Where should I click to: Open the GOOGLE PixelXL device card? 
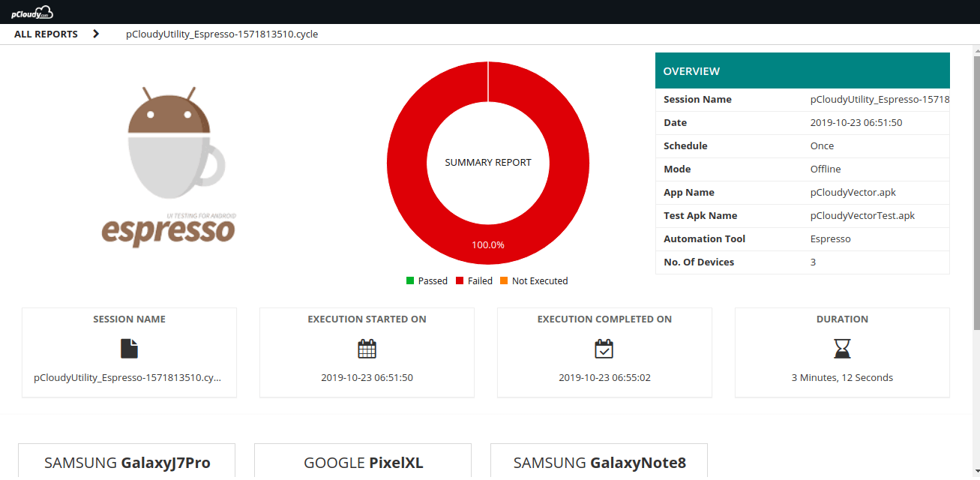tap(363, 462)
